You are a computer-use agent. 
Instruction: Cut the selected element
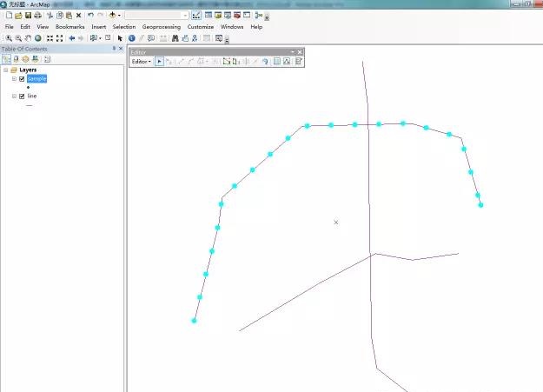click(50, 16)
